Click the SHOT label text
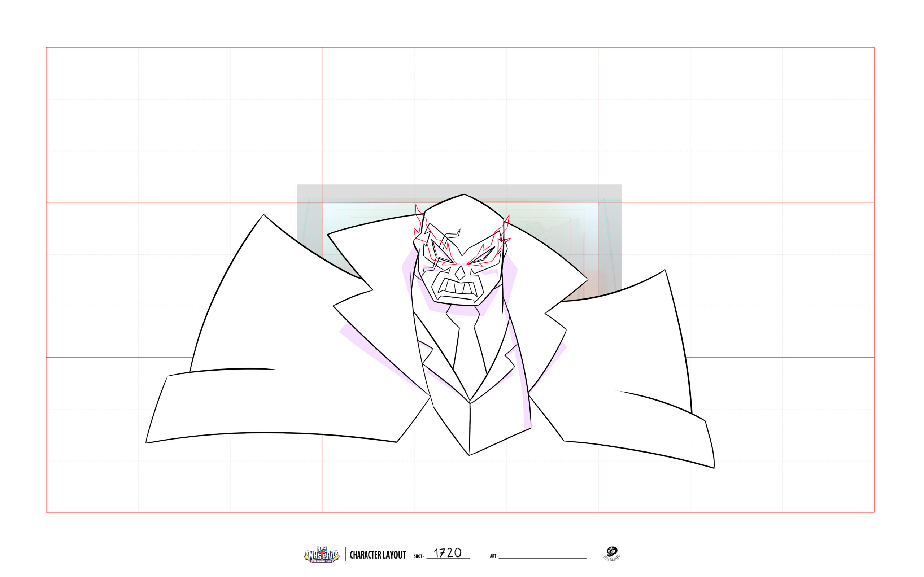 click(418, 556)
